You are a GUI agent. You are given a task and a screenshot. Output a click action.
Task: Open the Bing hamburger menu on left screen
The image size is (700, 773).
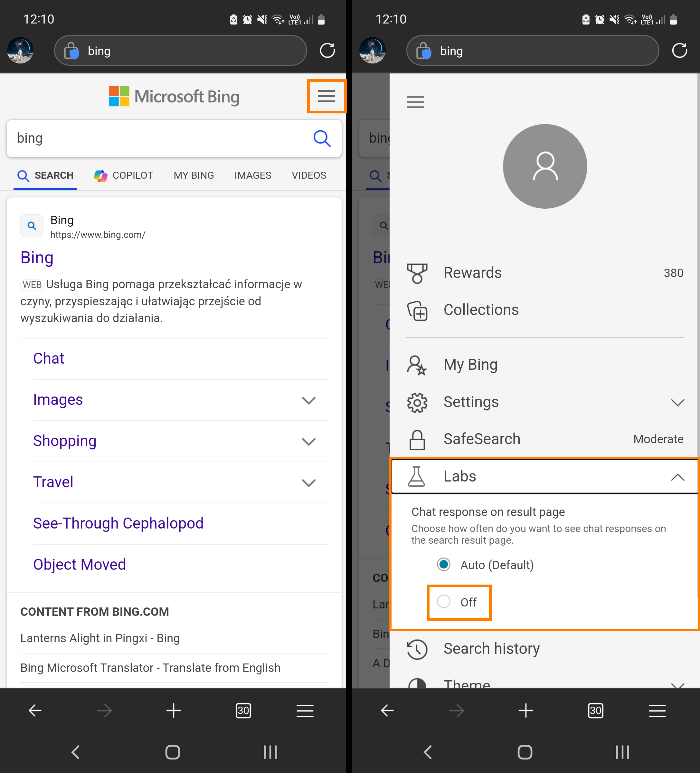(x=326, y=96)
